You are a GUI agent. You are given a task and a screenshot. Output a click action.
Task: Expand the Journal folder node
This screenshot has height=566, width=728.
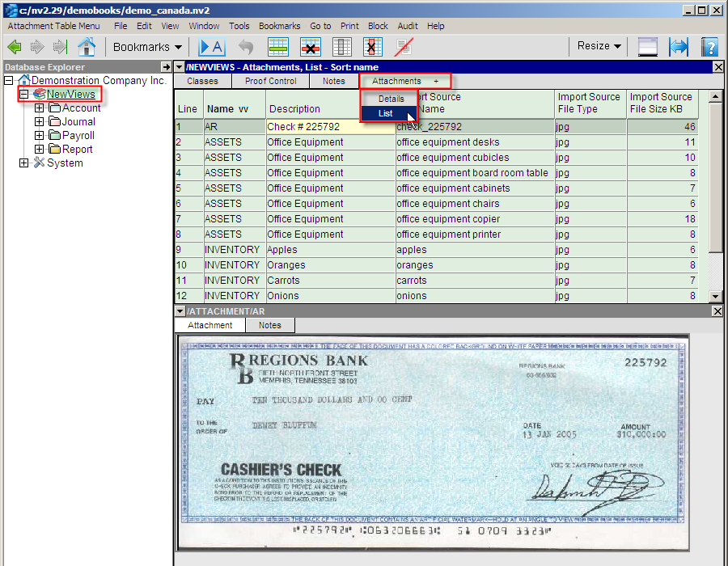pos(40,122)
